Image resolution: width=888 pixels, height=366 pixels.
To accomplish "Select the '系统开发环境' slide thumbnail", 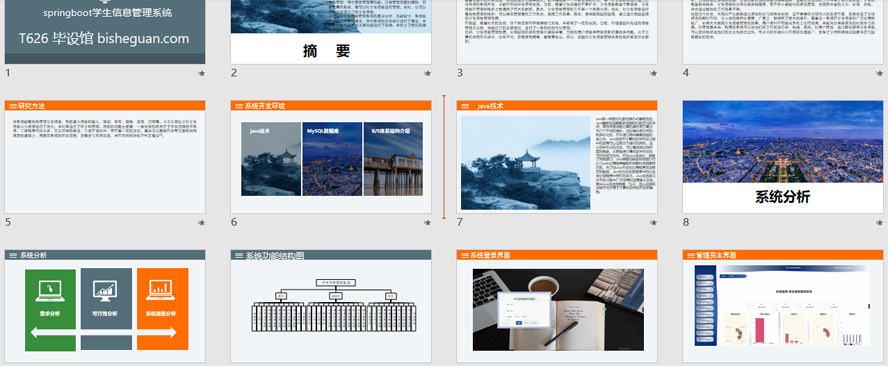I will click(331, 157).
